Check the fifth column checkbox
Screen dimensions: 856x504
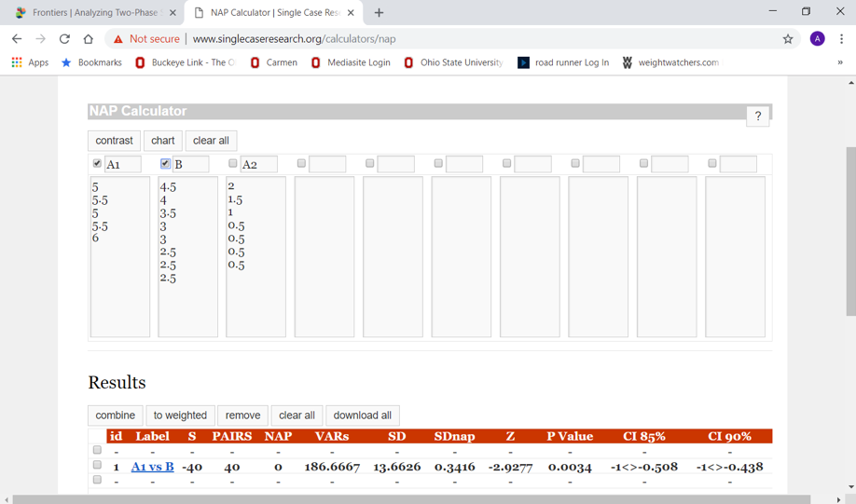pos(369,163)
